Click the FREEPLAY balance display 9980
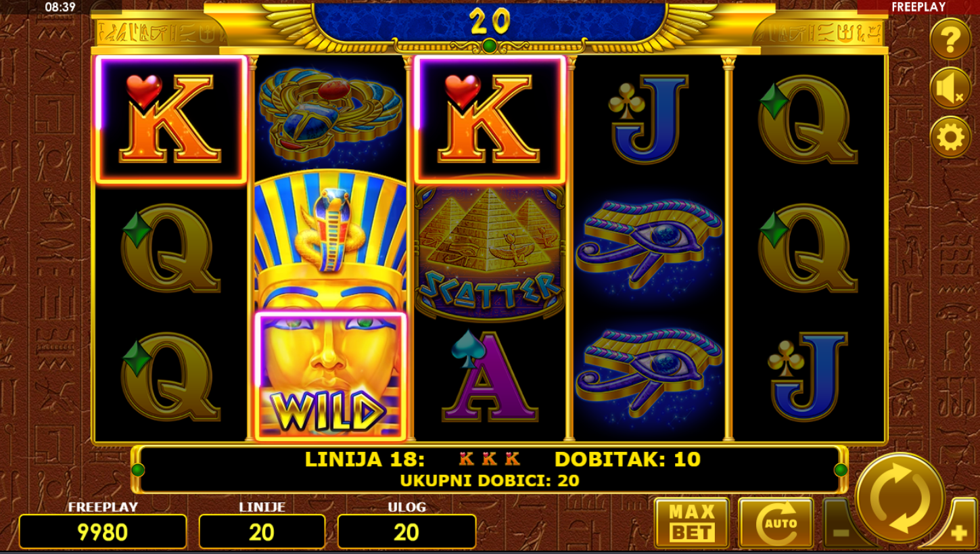Image resolution: width=980 pixels, height=554 pixels. tap(103, 532)
